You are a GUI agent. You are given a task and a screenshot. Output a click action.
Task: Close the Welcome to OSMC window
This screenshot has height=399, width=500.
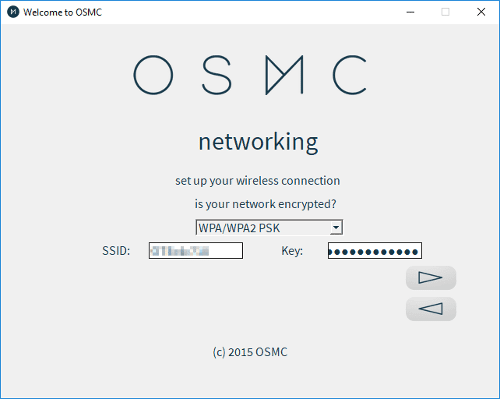(x=481, y=12)
